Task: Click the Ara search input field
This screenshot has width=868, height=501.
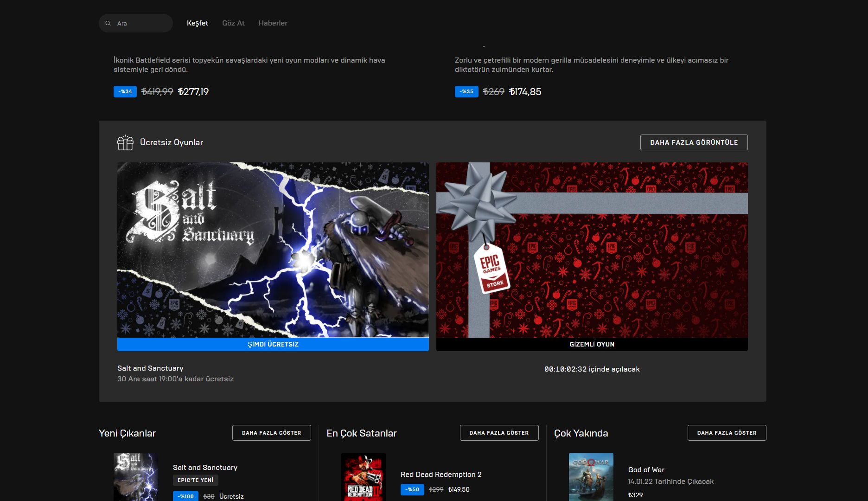Action: pos(139,23)
